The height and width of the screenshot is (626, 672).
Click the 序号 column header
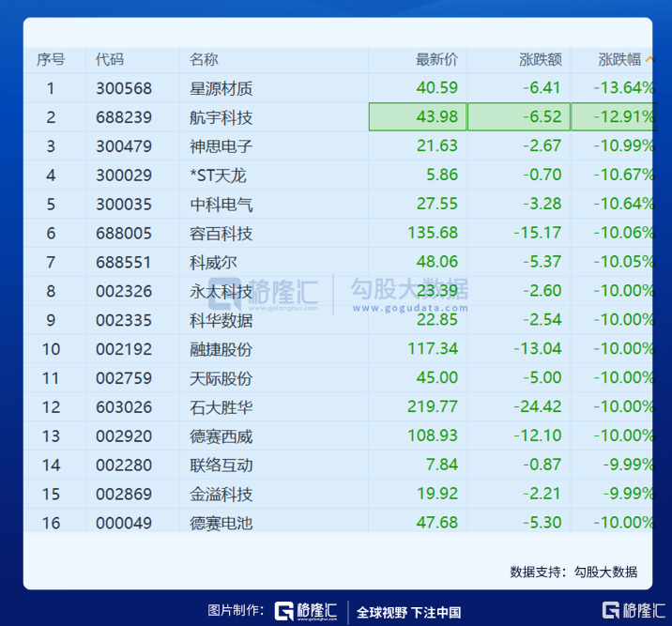point(51,60)
